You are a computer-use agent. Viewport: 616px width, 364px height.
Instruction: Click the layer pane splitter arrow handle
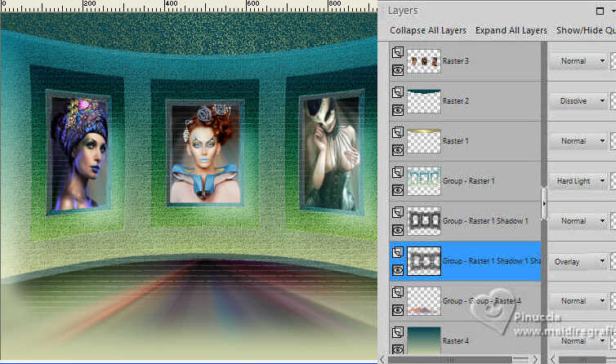click(544, 204)
